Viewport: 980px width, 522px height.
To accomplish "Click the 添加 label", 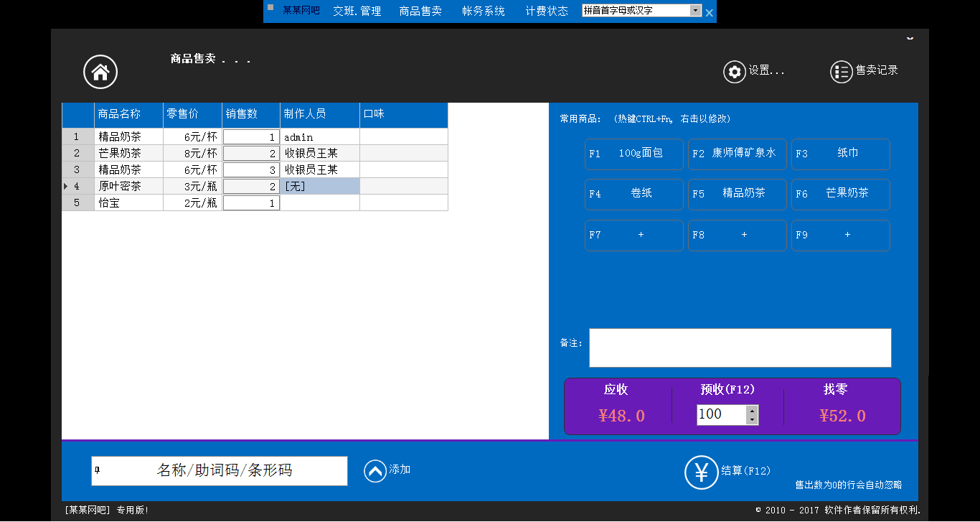I will pos(400,470).
